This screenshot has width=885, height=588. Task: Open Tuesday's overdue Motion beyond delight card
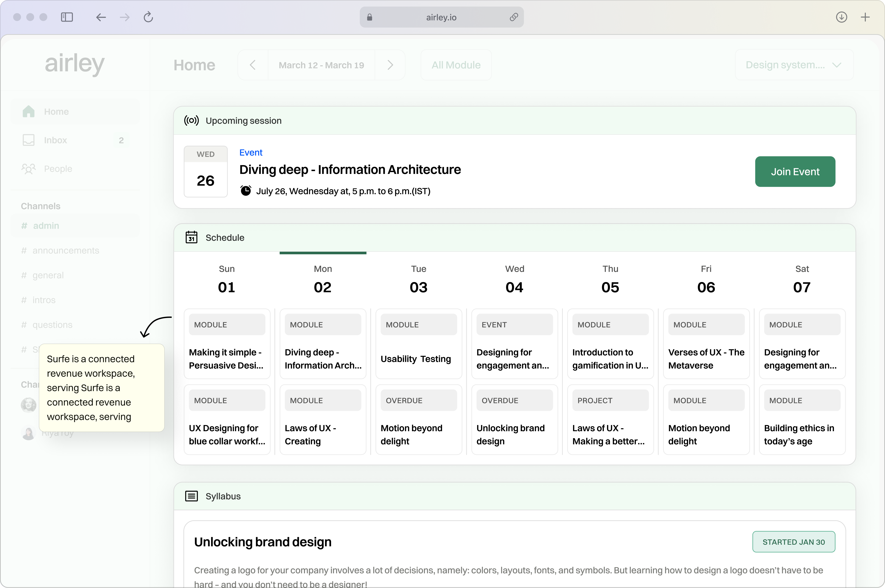pos(419,420)
